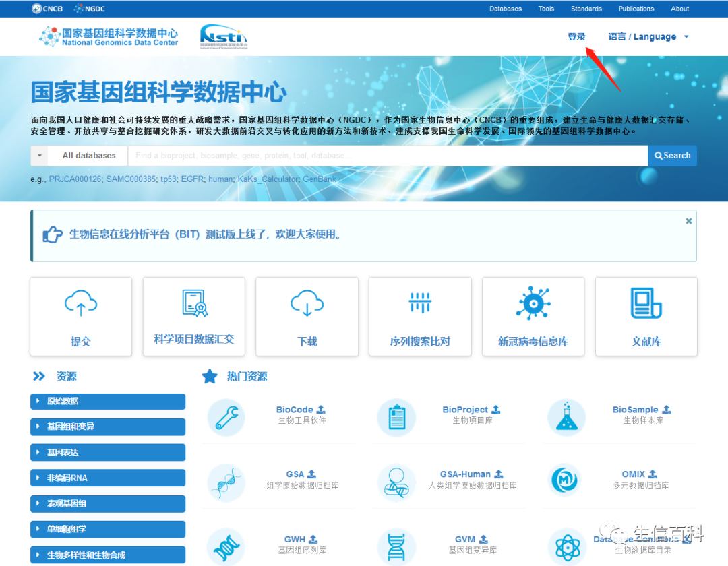The height and width of the screenshot is (566, 728).
Task: Click the 下载 download cloud icon
Action: (307, 303)
